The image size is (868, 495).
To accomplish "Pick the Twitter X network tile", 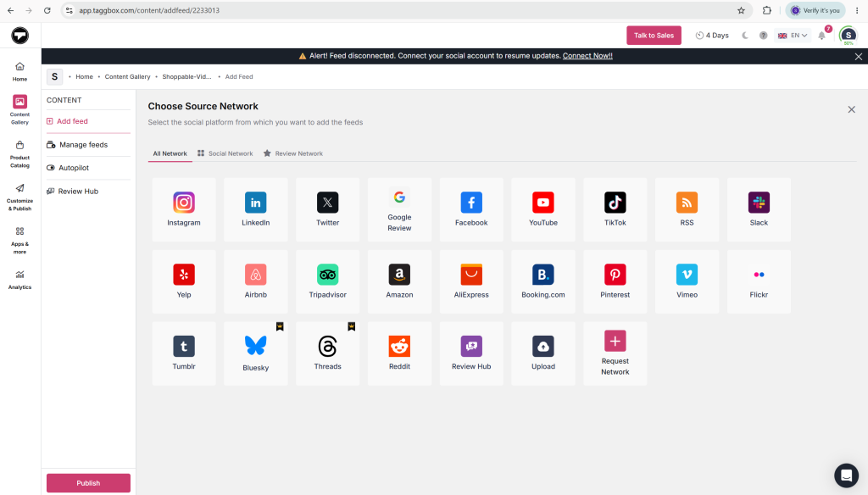I will (328, 209).
